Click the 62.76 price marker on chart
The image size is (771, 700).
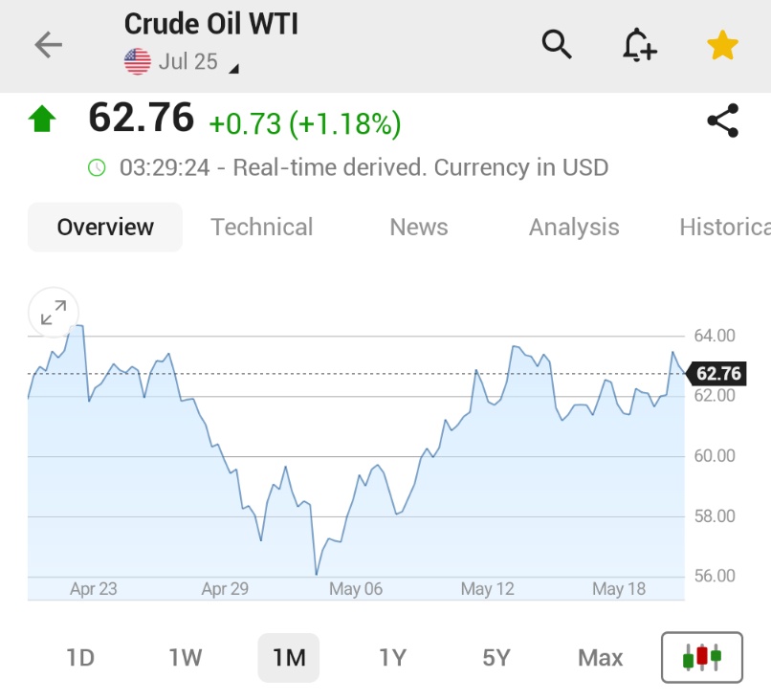(x=716, y=374)
